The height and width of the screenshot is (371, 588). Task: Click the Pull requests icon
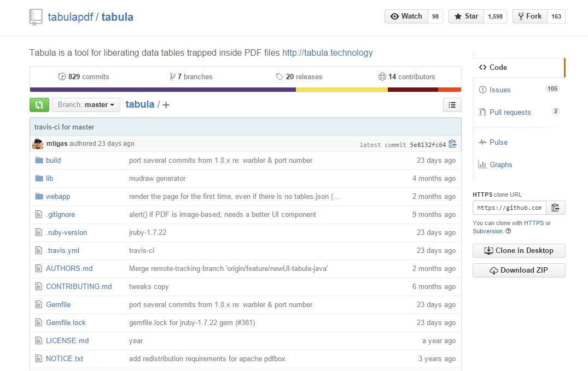click(482, 112)
